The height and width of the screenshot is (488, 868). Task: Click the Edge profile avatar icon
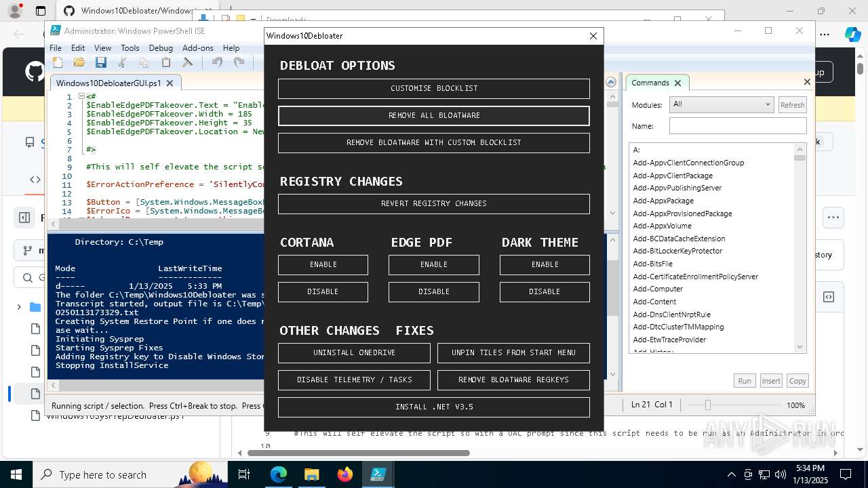tap(14, 11)
